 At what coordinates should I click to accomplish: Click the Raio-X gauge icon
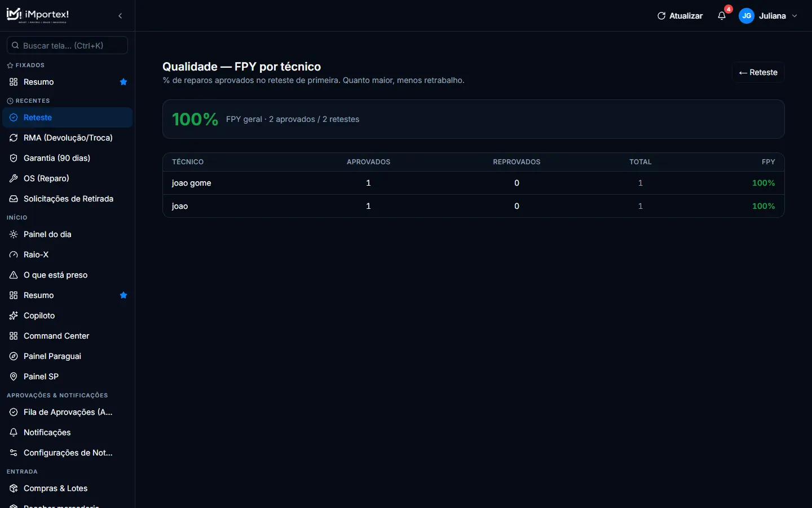click(x=14, y=255)
